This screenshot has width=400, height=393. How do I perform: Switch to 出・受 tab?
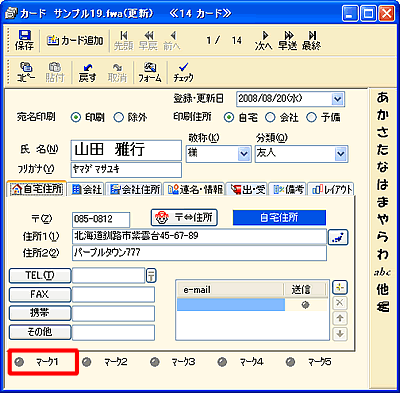tap(247, 190)
